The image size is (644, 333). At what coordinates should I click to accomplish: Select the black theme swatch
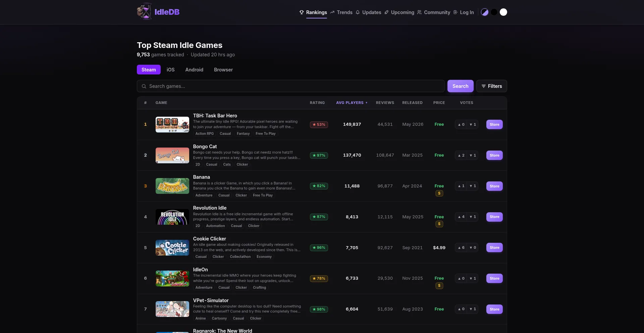tap(494, 12)
